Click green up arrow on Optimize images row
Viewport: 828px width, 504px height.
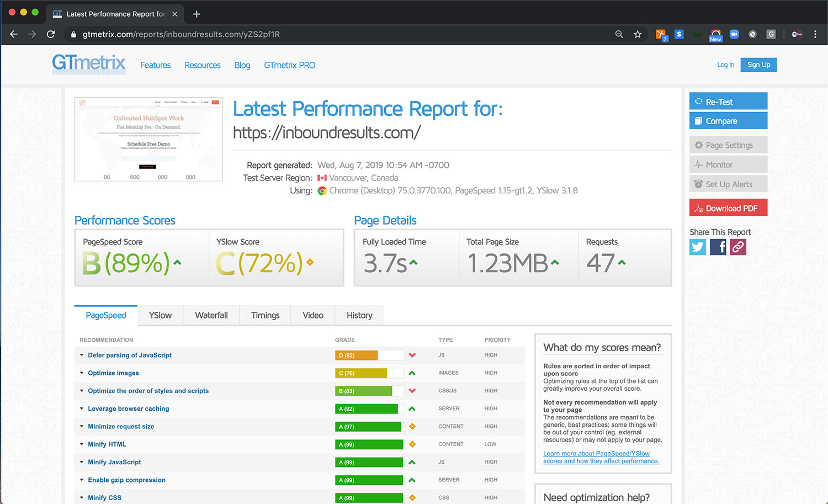(412, 373)
